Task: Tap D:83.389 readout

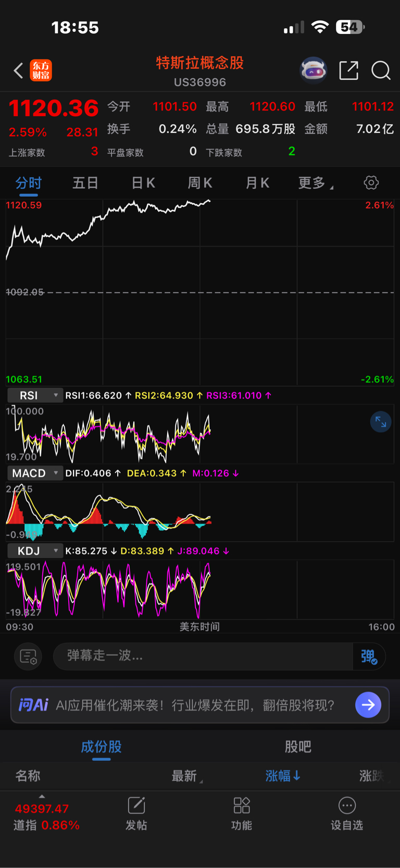Action: pyautogui.click(x=147, y=551)
